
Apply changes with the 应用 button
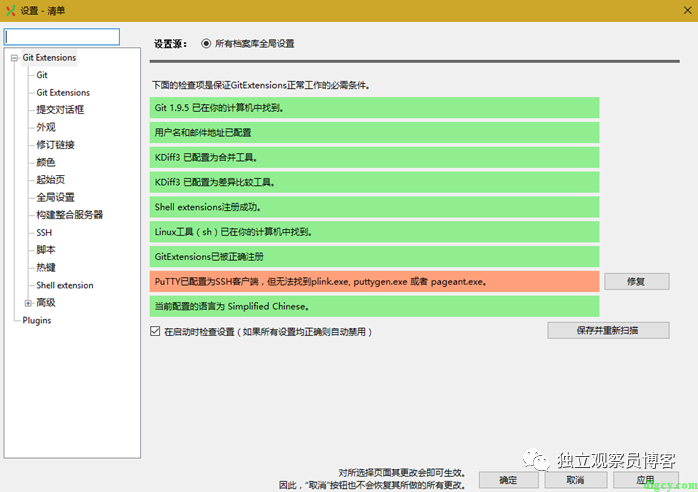pyautogui.click(x=645, y=480)
